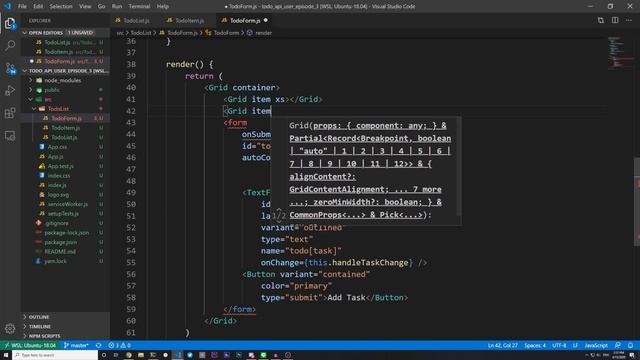Click the Cortana circle icon on taskbar

click(104, 355)
